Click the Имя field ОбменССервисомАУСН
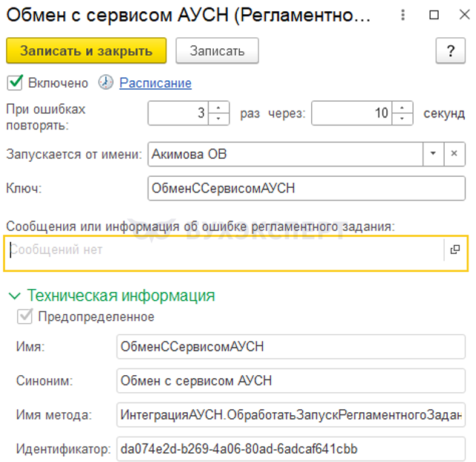 [x=291, y=347]
